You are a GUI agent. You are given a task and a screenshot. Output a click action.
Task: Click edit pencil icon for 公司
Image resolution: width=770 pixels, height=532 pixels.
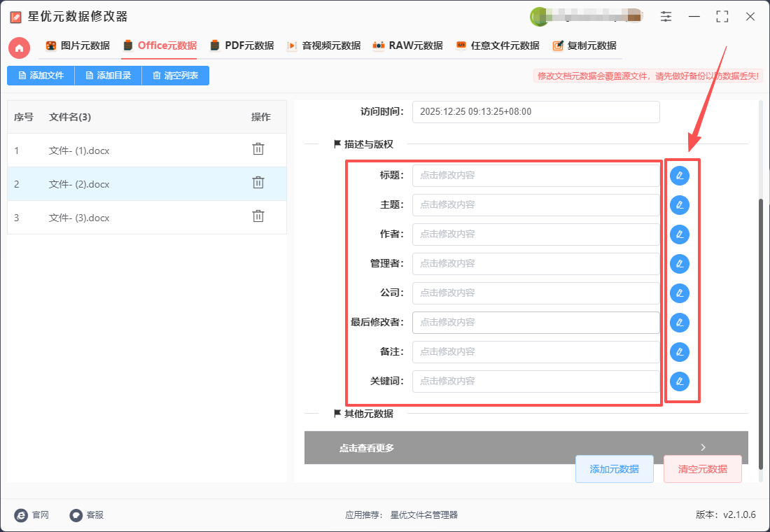pos(680,293)
